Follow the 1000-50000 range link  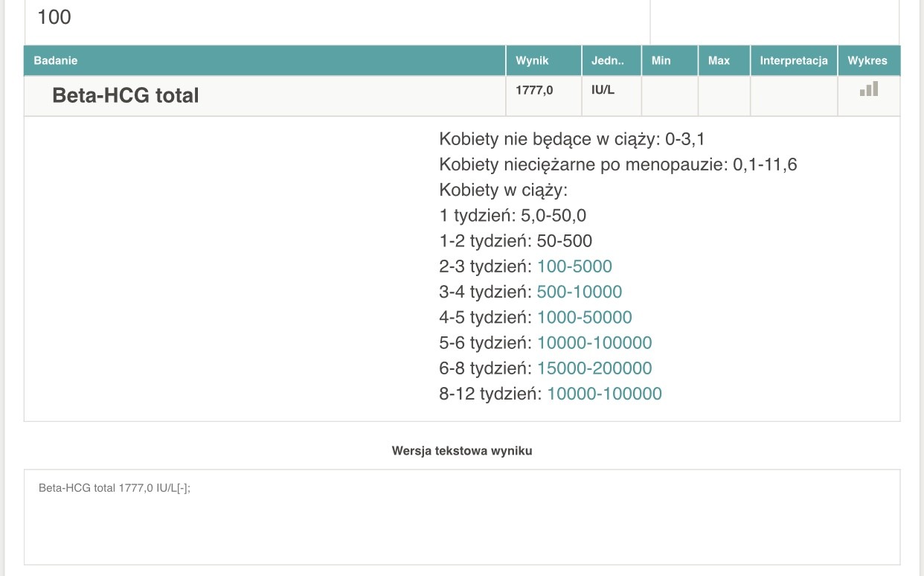click(x=584, y=318)
